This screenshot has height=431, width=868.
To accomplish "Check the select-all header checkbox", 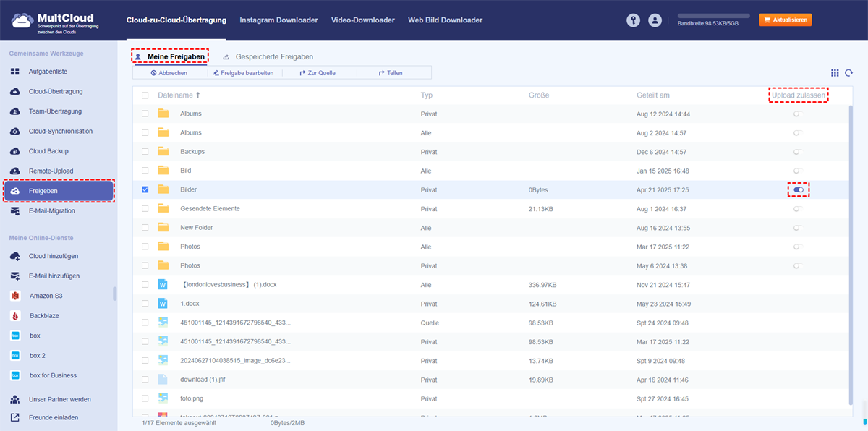I will (145, 95).
